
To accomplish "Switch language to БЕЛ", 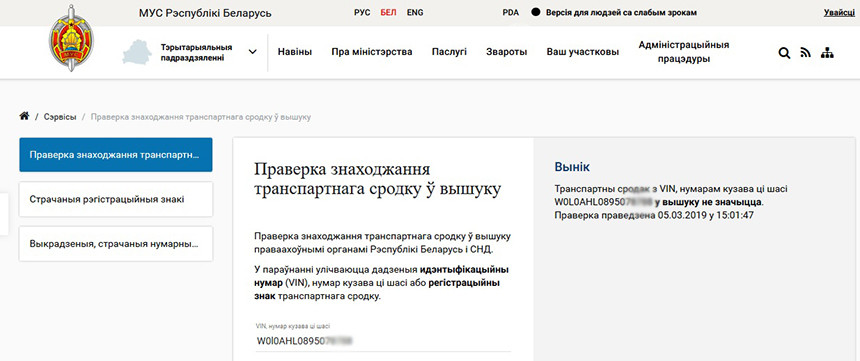I will pos(388,13).
